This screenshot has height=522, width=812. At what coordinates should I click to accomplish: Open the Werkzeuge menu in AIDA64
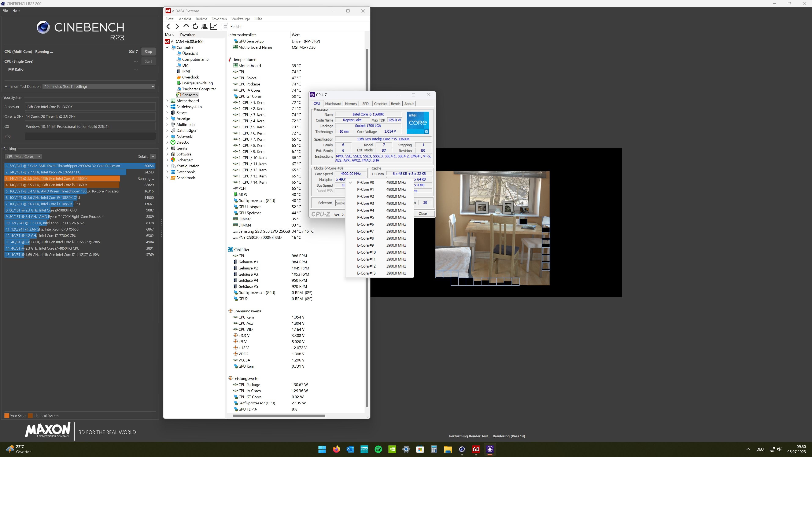[x=240, y=19]
